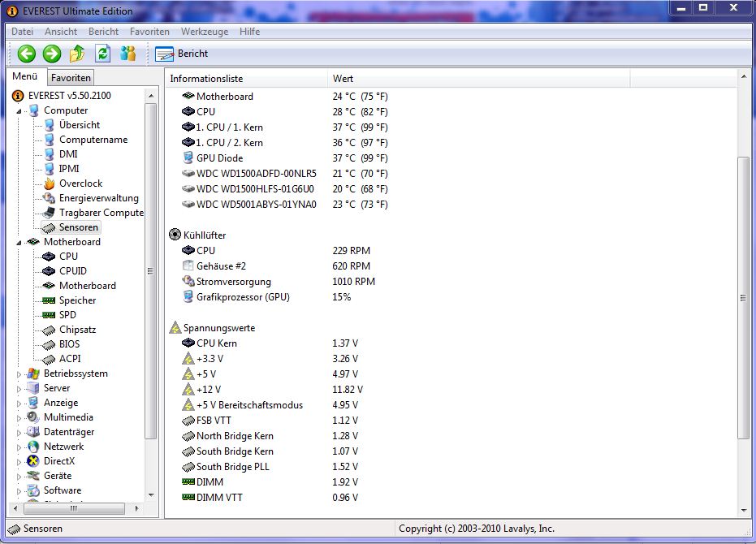Open the Ansicht menu

coord(61,32)
